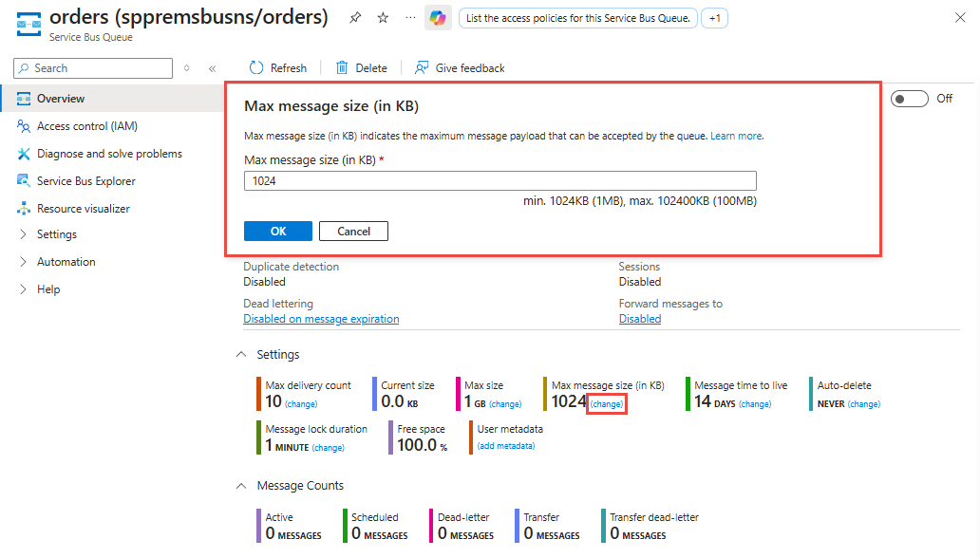Open the Copilot icon

pyautogui.click(x=438, y=18)
